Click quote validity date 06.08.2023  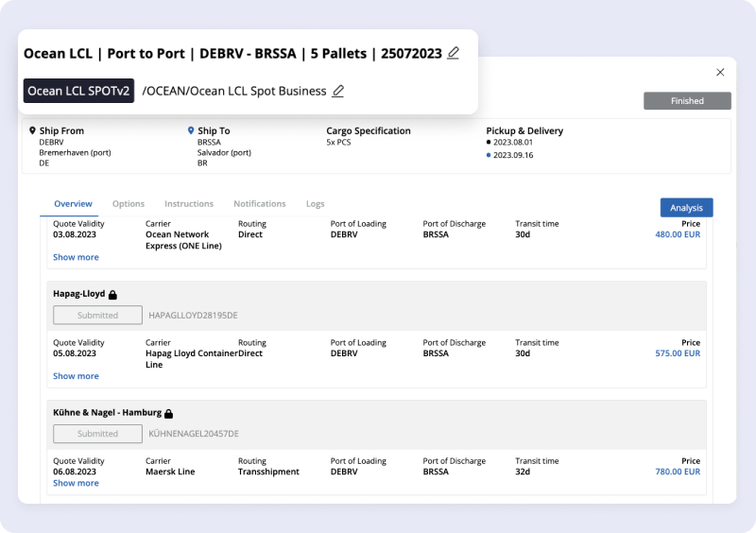pos(75,472)
